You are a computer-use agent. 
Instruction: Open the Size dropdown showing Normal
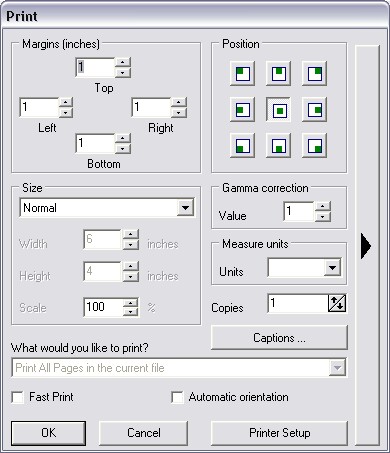[186, 208]
